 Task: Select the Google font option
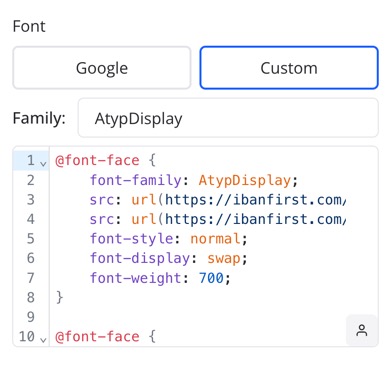[x=102, y=68]
